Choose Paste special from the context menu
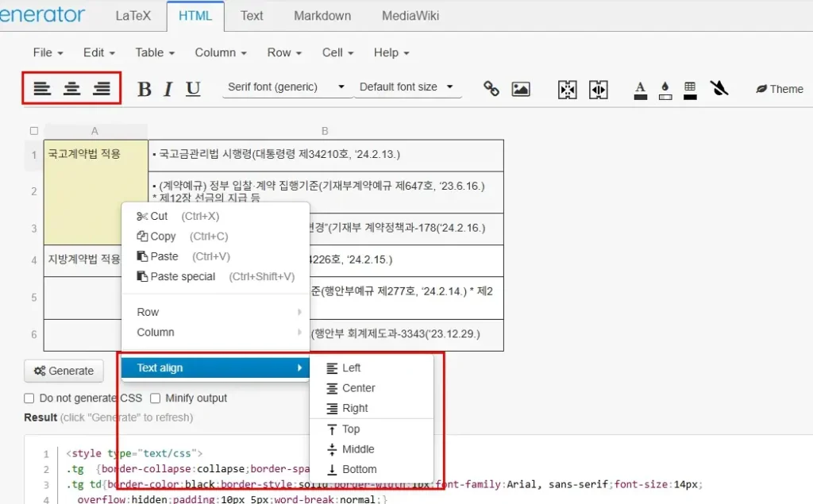813x504 pixels. click(183, 276)
